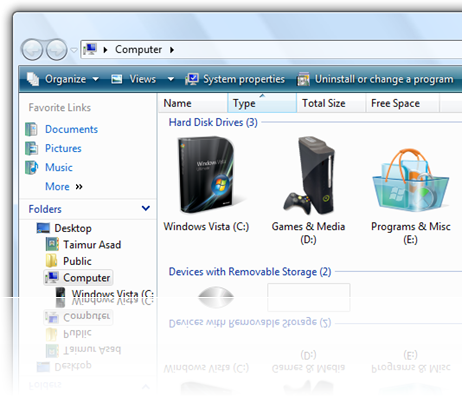Select Taimur Asad folder in tree
The image size is (462, 396).
click(x=92, y=245)
